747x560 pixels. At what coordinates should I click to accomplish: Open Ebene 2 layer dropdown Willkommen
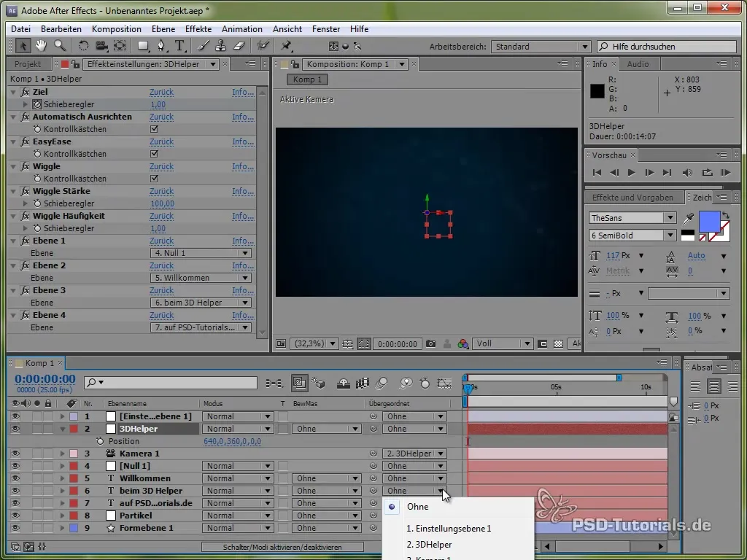point(201,278)
